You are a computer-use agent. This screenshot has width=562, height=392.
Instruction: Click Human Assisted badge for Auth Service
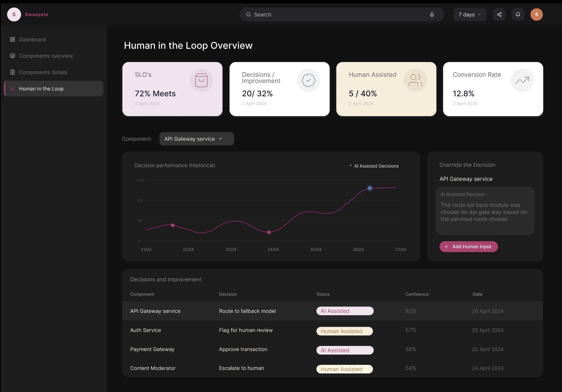tap(345, 331)
